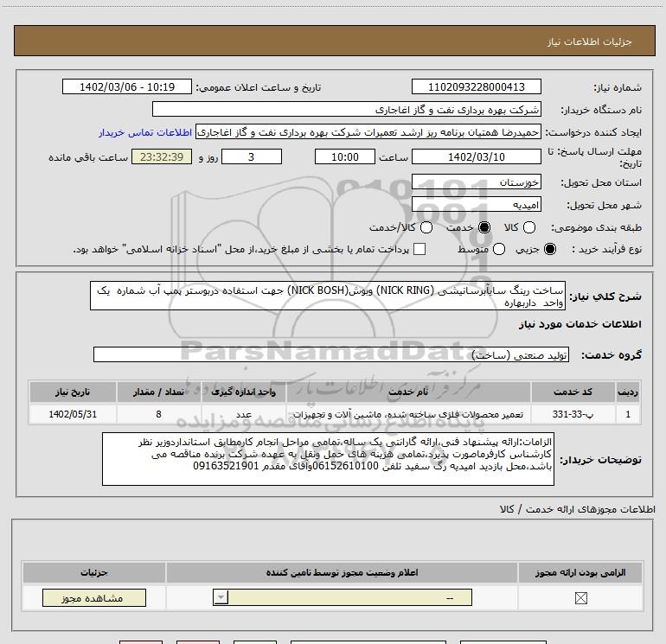666x644 pixels.
Task: Open the license status dropdown arrow
Action: pos(221,597)
